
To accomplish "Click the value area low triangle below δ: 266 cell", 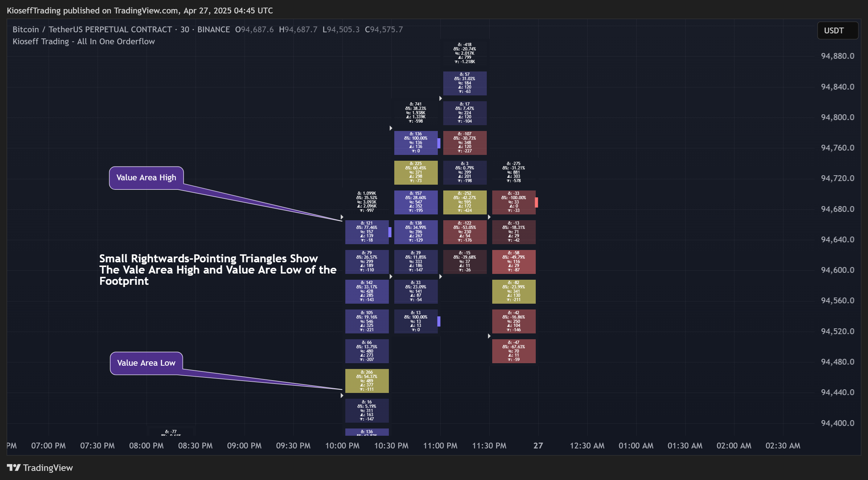I will (342, 395).
